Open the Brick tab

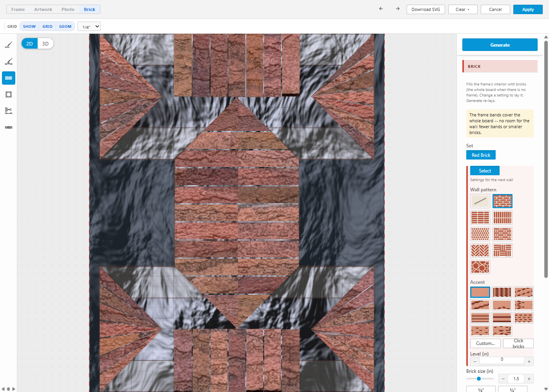89,9
